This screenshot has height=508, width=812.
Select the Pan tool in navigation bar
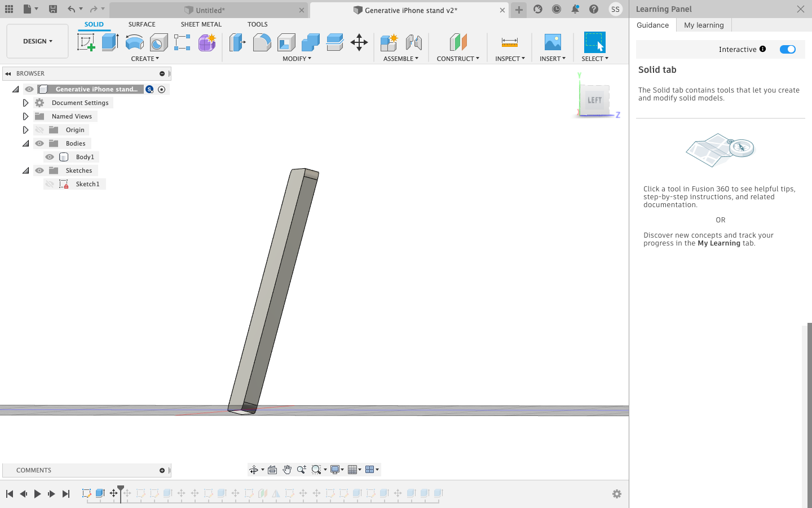tap(287, 469)
